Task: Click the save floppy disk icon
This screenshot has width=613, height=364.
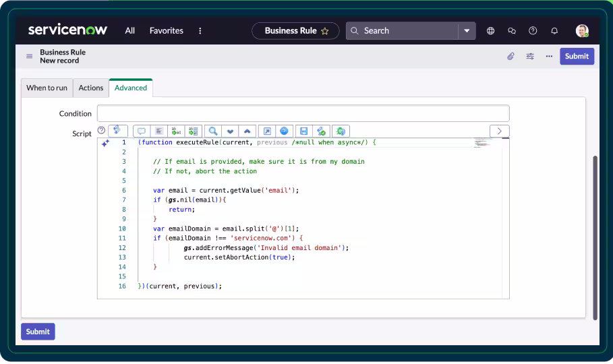Action: pos(304,131)
